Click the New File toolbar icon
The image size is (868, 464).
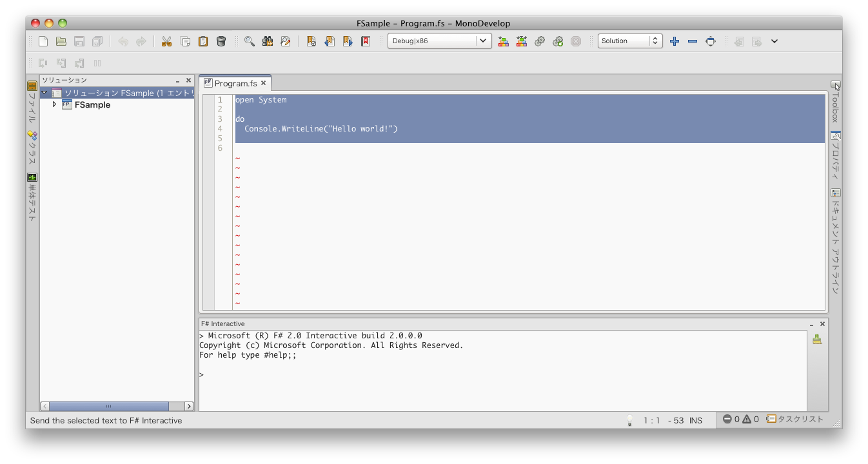pyautogui.click(x=43, y=41)
